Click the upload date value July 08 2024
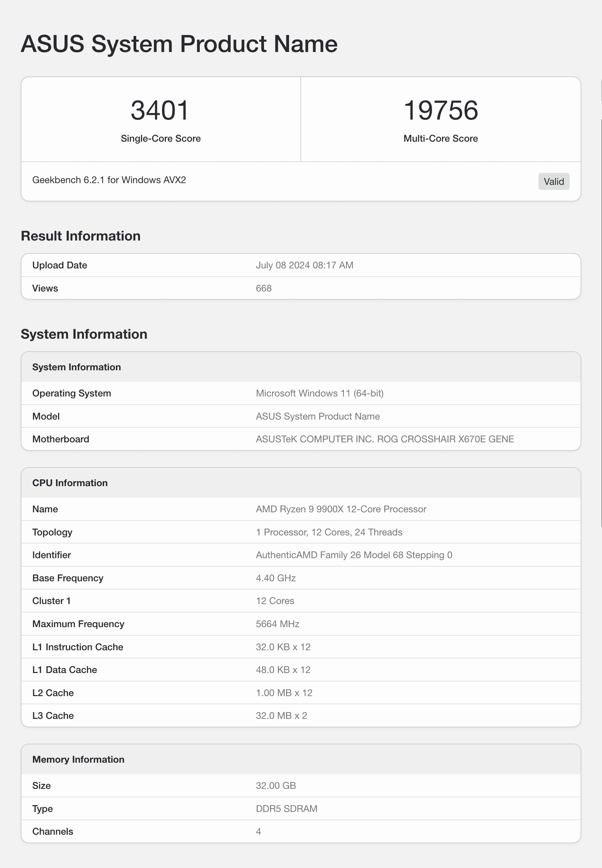The width and height of the screenshot is (602, 868). click(x=304, y=265)
